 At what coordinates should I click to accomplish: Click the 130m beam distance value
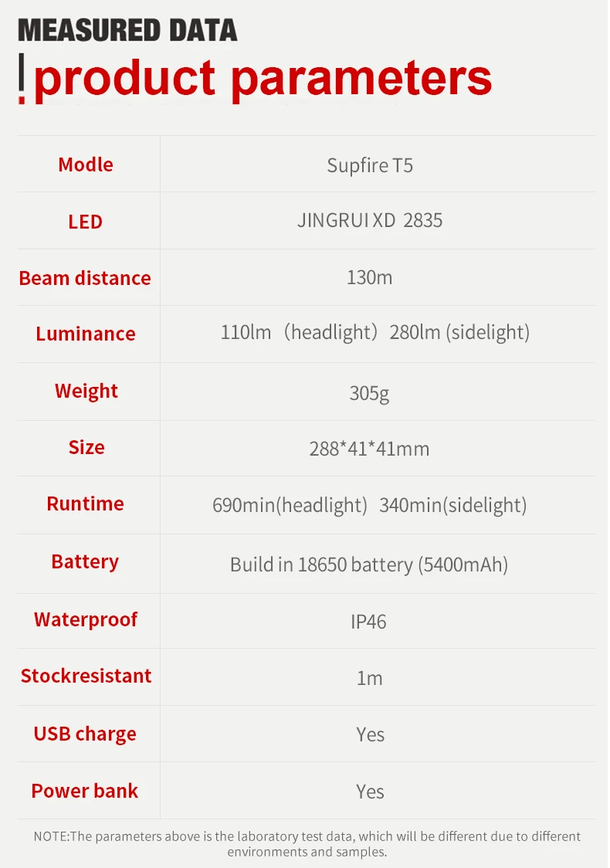pyautogui.click(x=370, y=277)
